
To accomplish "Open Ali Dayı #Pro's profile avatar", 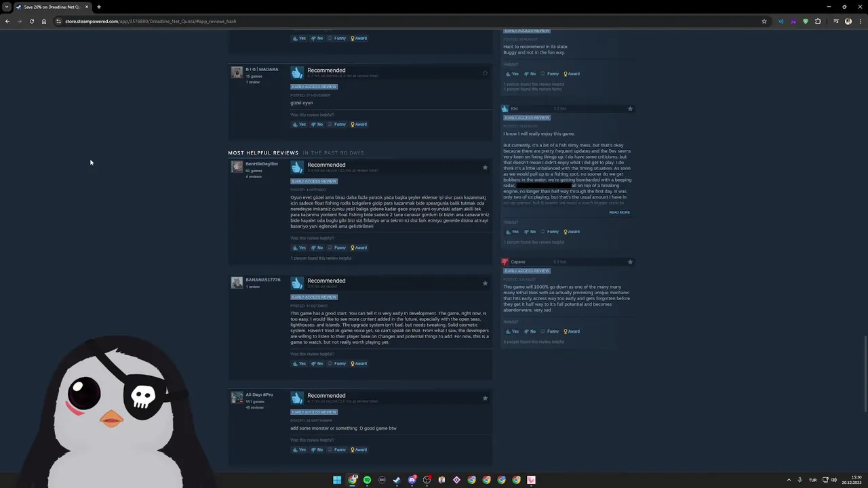I will click(x=237, y=397).
